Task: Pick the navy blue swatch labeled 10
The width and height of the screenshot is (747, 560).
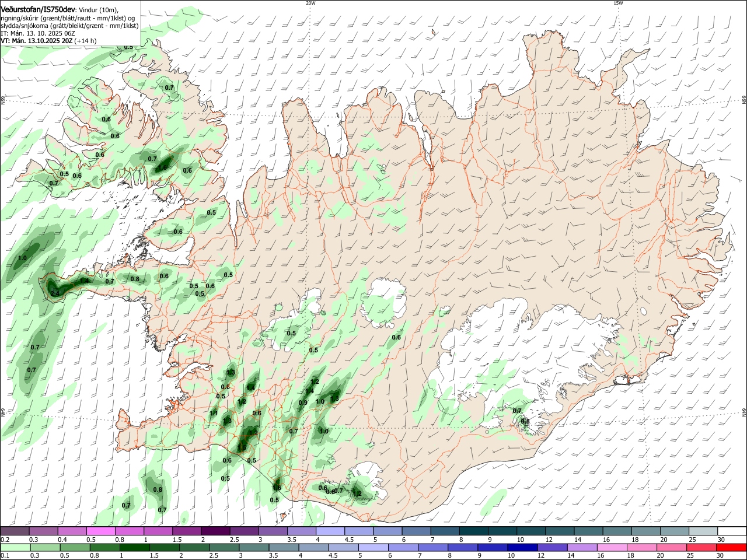Action: 522,548
